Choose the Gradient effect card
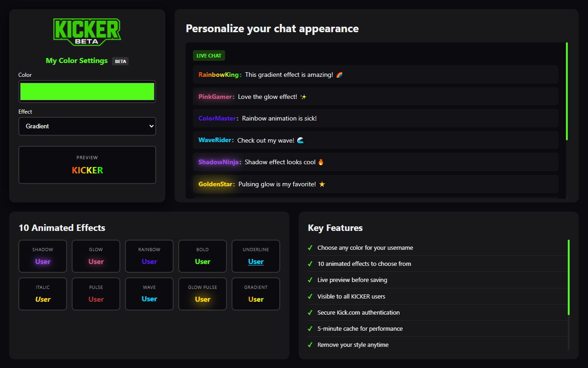Screen dimensions: 588x368 coord(256,294)
